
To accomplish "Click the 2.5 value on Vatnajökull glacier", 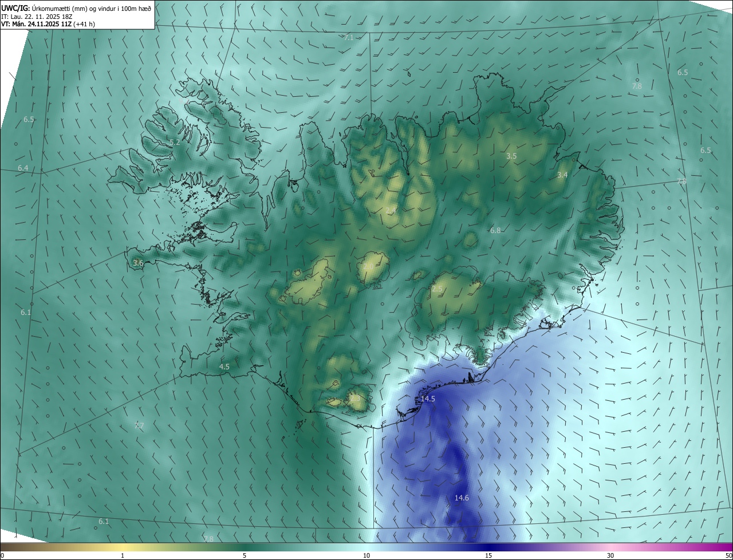I will pyautogui.click(x=437, y=289).
